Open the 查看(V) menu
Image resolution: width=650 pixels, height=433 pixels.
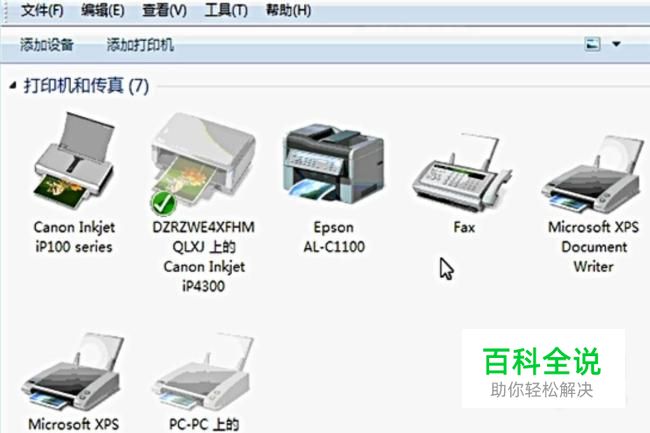(x=164, y=10)
